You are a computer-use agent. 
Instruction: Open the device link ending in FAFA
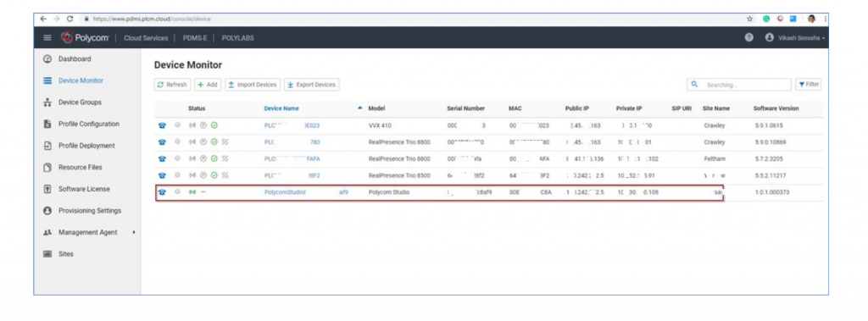[x=292, y=159]
